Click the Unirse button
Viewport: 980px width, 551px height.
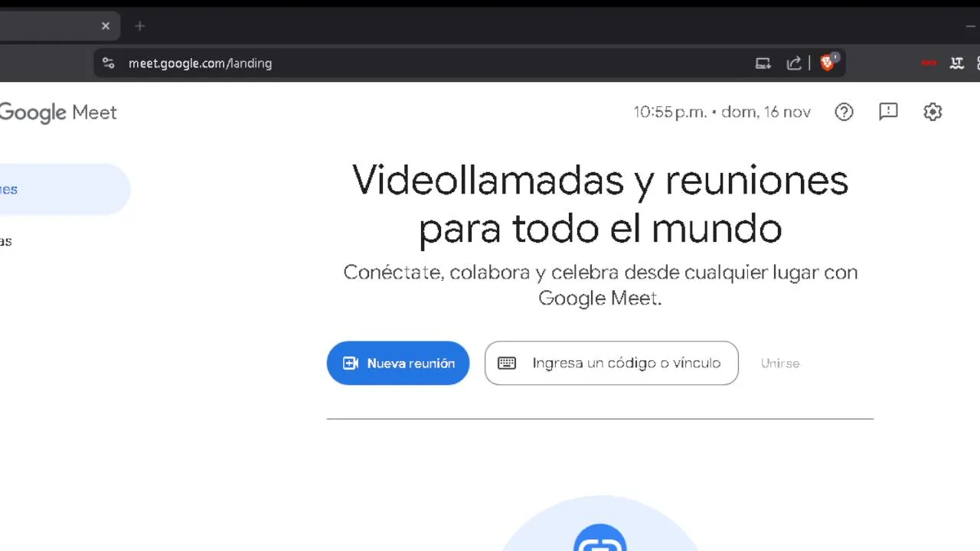pos(780,364)
